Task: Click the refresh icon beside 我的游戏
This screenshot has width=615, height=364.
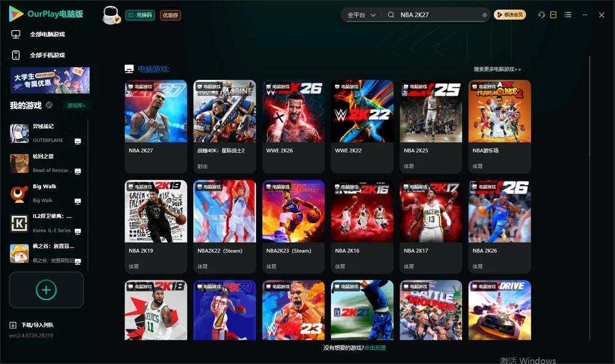Action: point(49,105)
